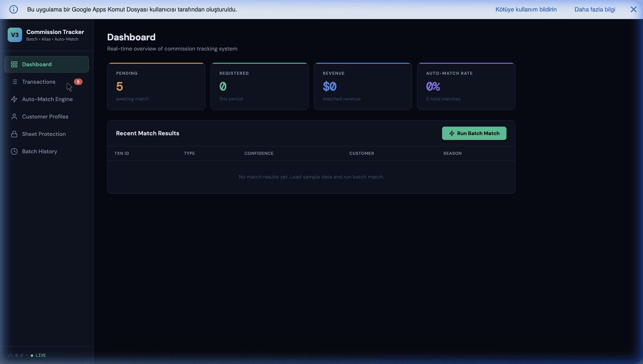Click the lightning icon inside Run Batch Match
The height and width of the screenshot is (364, 643).
(451, 133)
